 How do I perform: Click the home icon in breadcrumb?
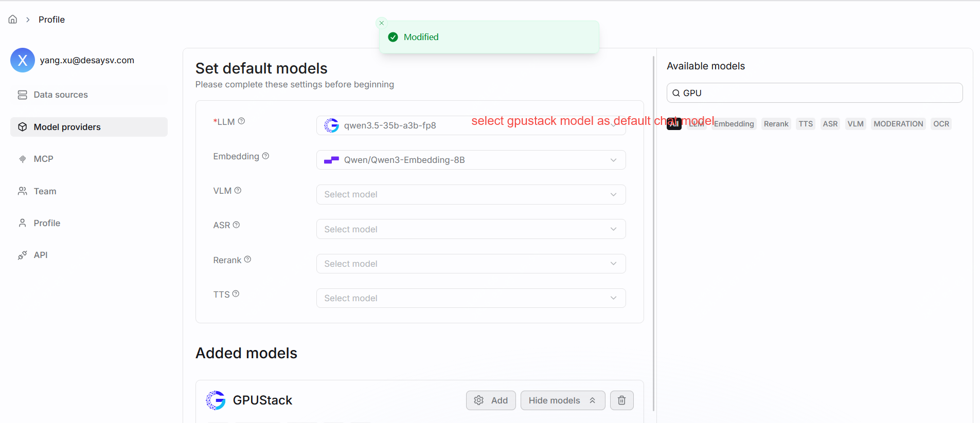(x=13, y=20)
